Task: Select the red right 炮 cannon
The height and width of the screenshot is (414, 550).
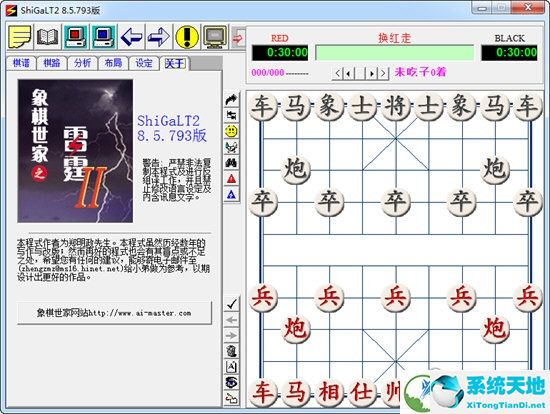Action: click(495, 329)
